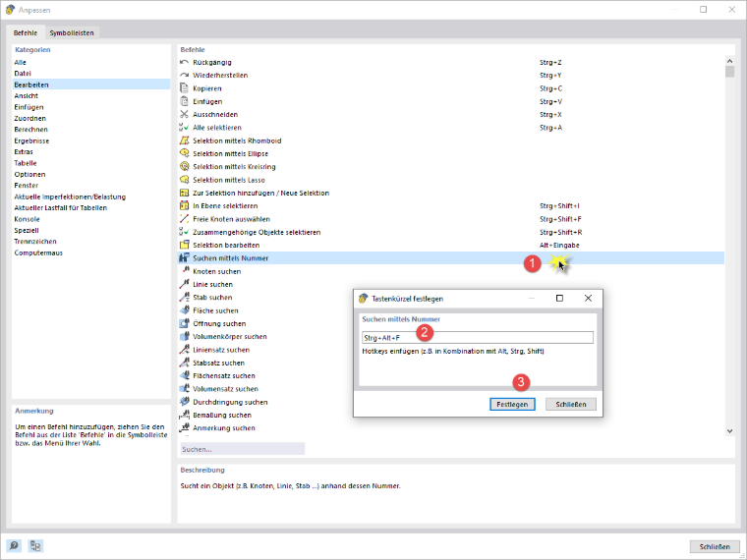This screenshot has width=747, height=560.
Task: Select the Speziell category
Action: 91,230
